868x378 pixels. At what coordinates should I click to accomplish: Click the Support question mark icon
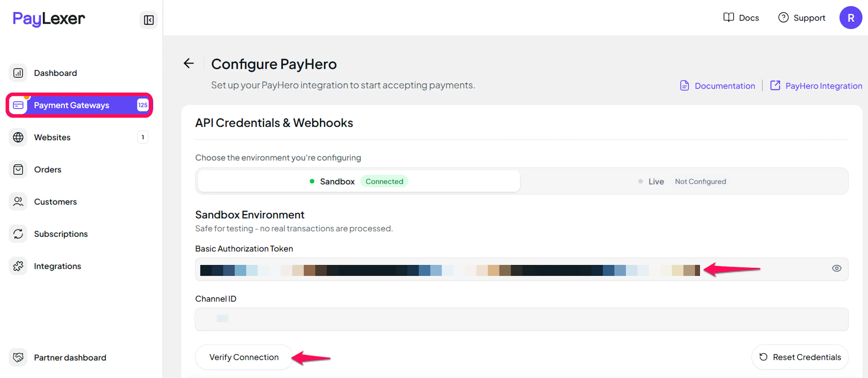tap(783, 18)
